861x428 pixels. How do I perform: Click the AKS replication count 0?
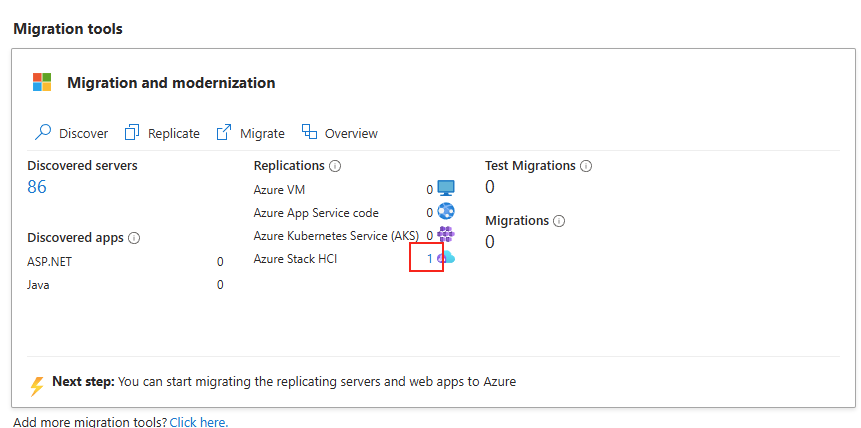pos(430,236)
